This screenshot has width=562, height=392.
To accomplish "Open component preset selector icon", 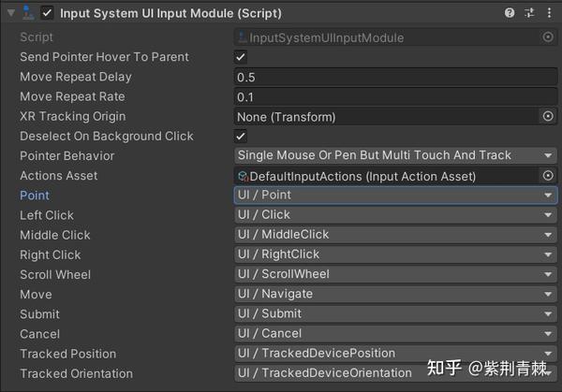I will click(529, 13).
